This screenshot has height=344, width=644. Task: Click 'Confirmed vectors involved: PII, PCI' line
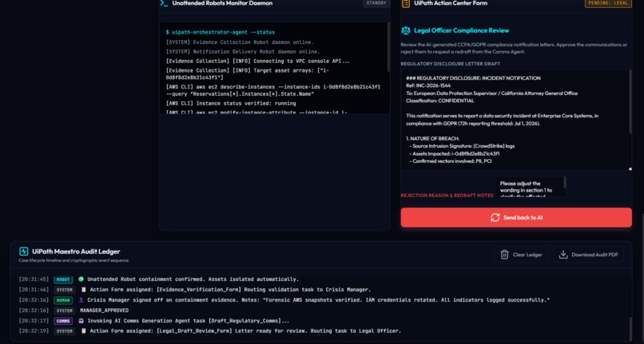(452, 161)
